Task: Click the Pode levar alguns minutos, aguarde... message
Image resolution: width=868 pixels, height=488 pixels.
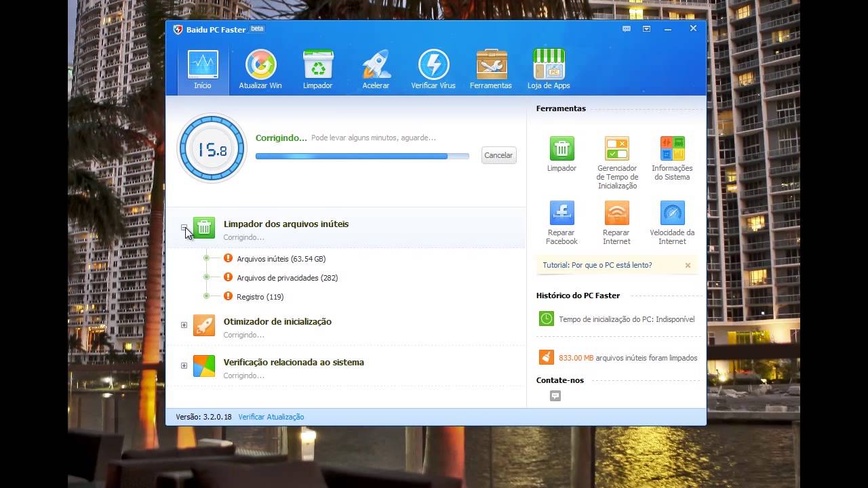Action: 374,138
